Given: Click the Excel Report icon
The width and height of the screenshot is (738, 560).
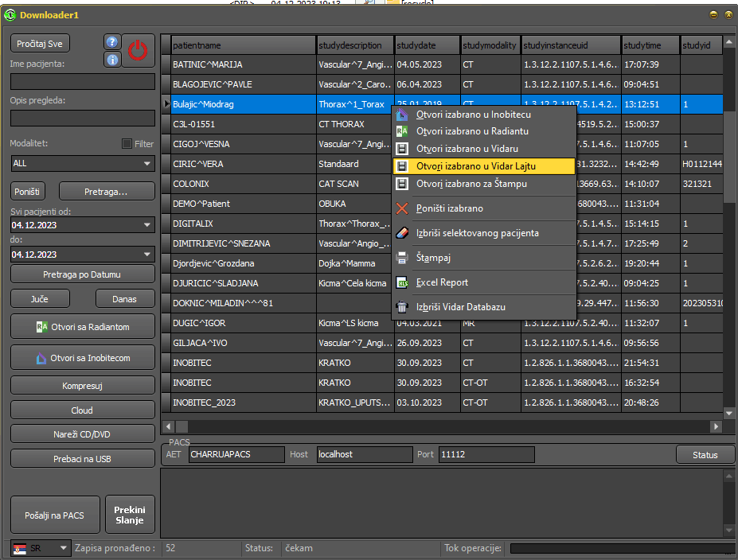Looking at the screenshot, I should click(x=402, y=282).
